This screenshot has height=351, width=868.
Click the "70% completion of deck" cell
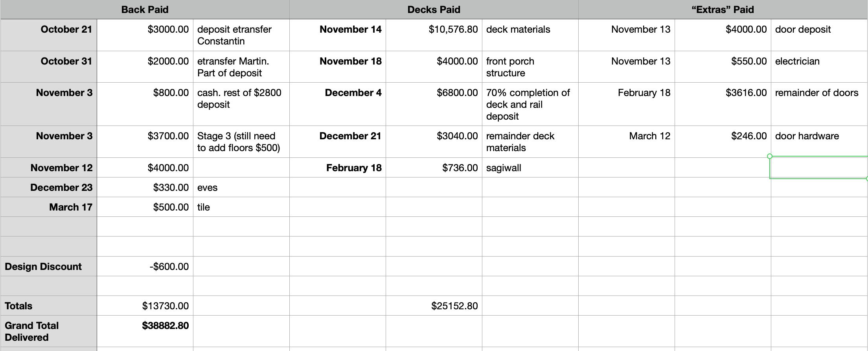tap(528, 104)
